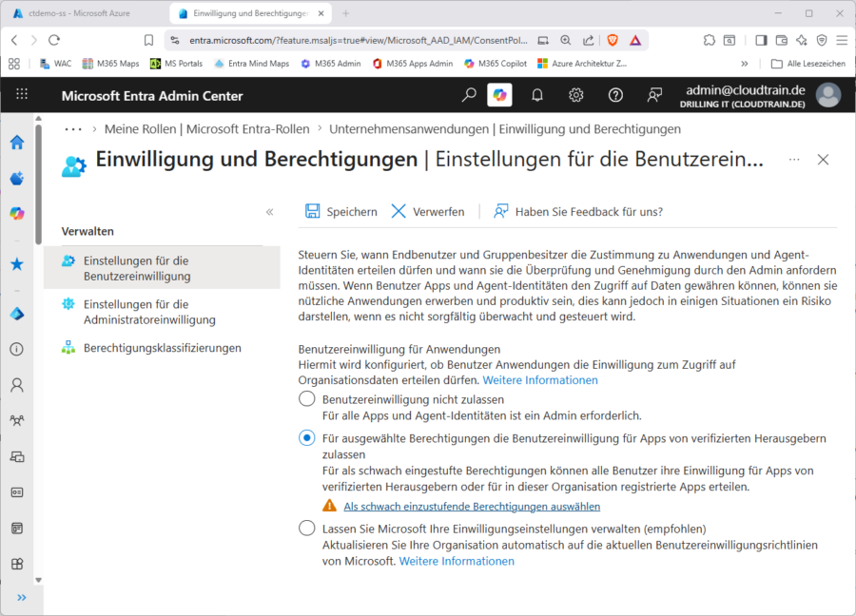The image size is (856, 616).
Task: Open WAC bookmark
Action: point(56,64)
